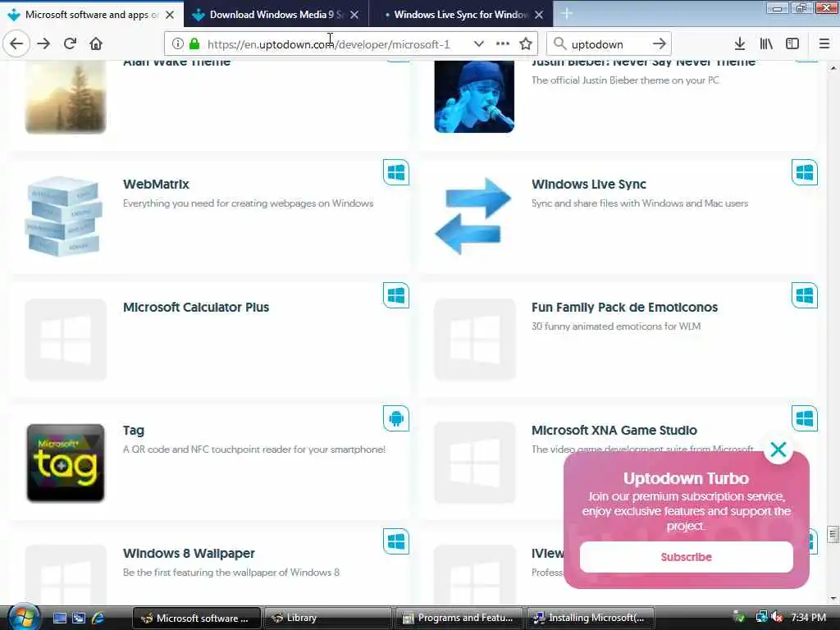Activate Library taskbar button

tap(328, 619)
